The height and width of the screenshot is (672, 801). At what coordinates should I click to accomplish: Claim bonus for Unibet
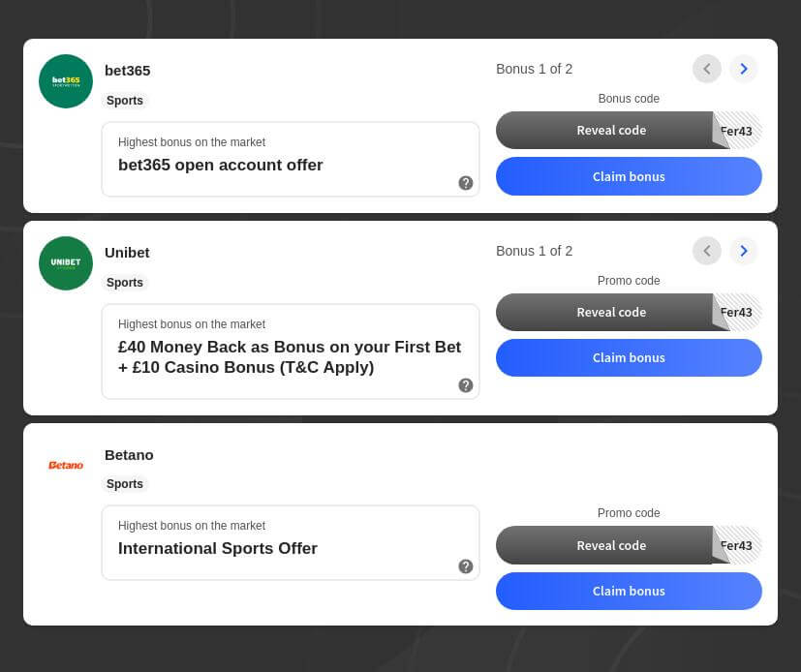click(x=629, y=357)
